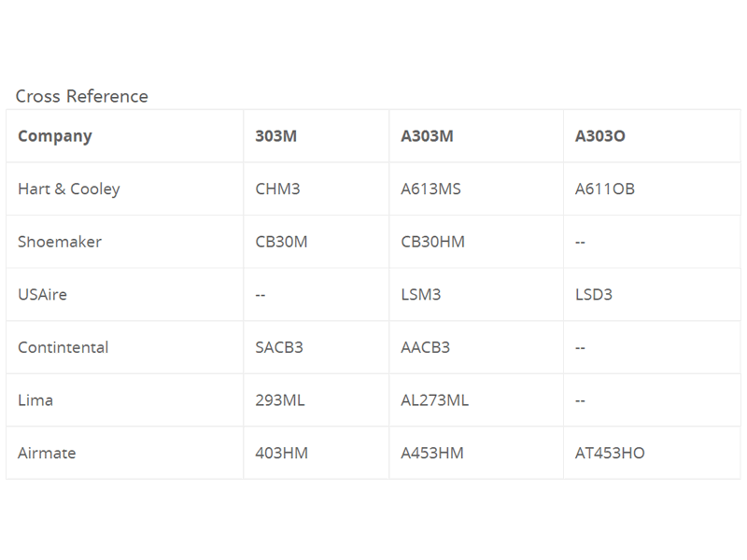Select the Shoemaker row label
The width and height of the screenshot is (747, 560).
(x=60, y=242)
